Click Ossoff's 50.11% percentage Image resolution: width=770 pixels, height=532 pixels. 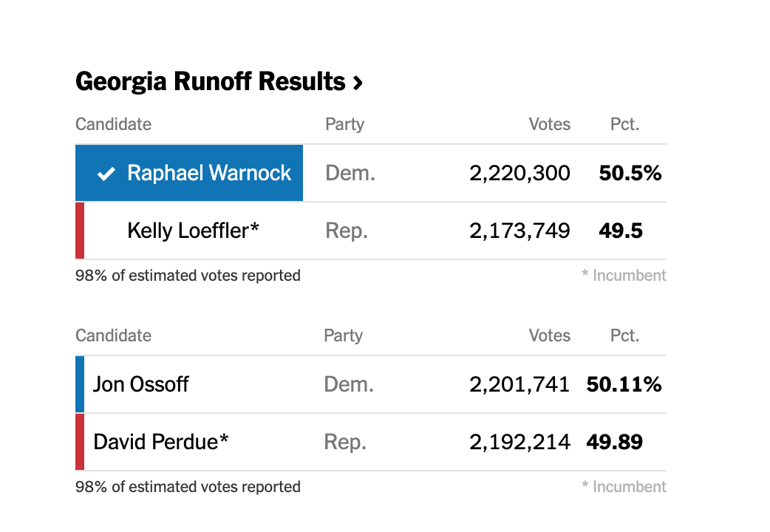click(624, 384)
